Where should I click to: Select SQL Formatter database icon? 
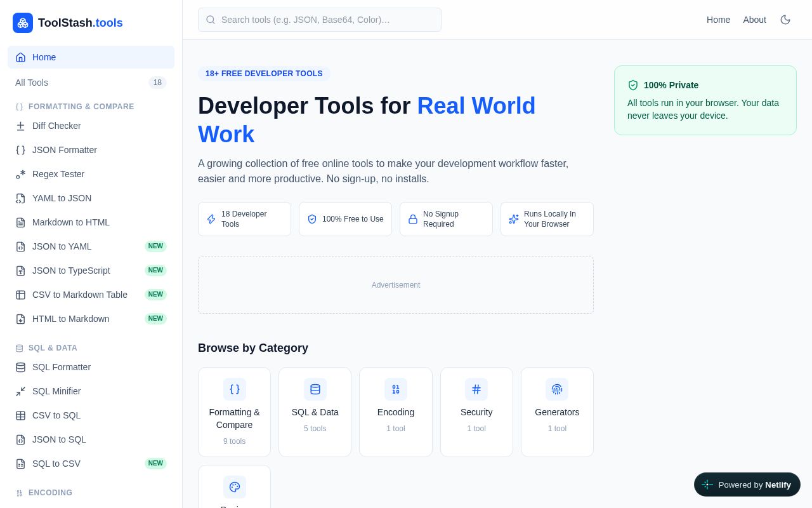20,367
